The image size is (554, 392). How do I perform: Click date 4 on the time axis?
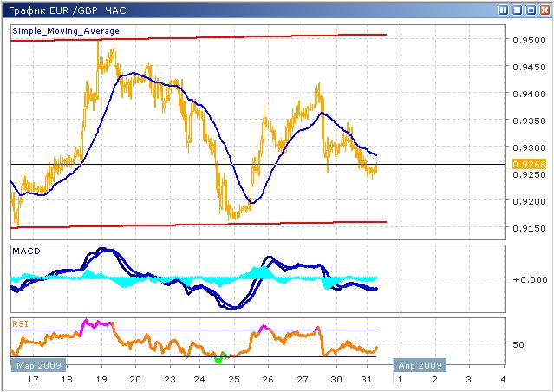point(503,380)
